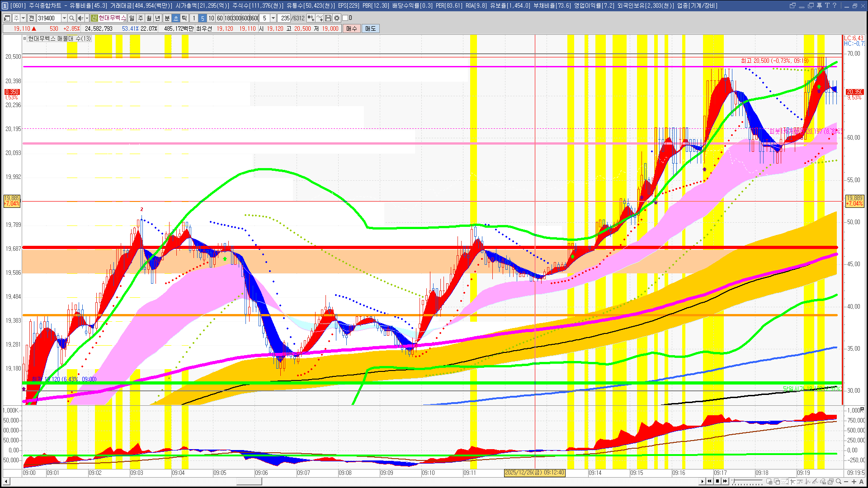
Task: Expand the interval value 5 dropdown
Action: pyautogui.click(x=273, y=18)
